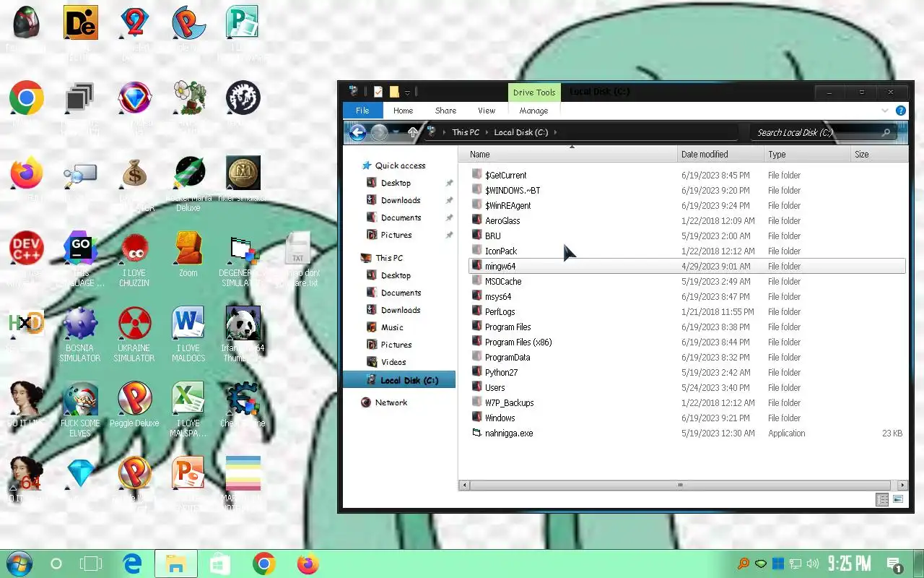Sort files by Name column header
The height and width of the screenshot is (578, 924).
coord(570,154)
